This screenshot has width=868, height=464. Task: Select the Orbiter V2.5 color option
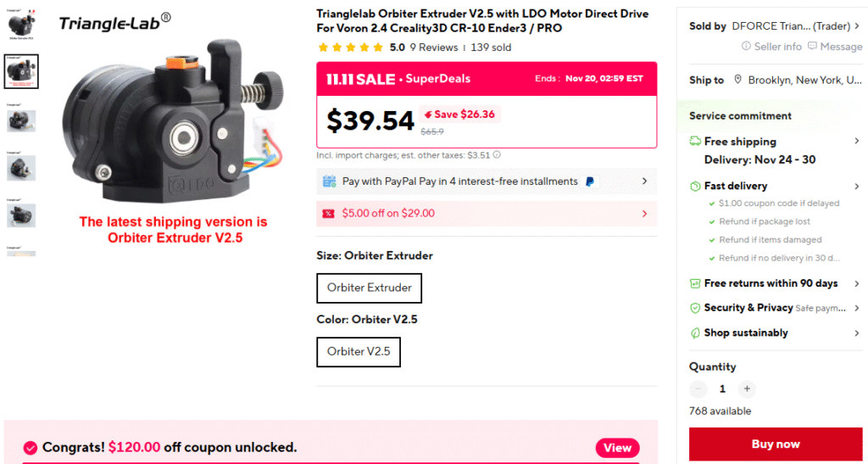point(359,352)
